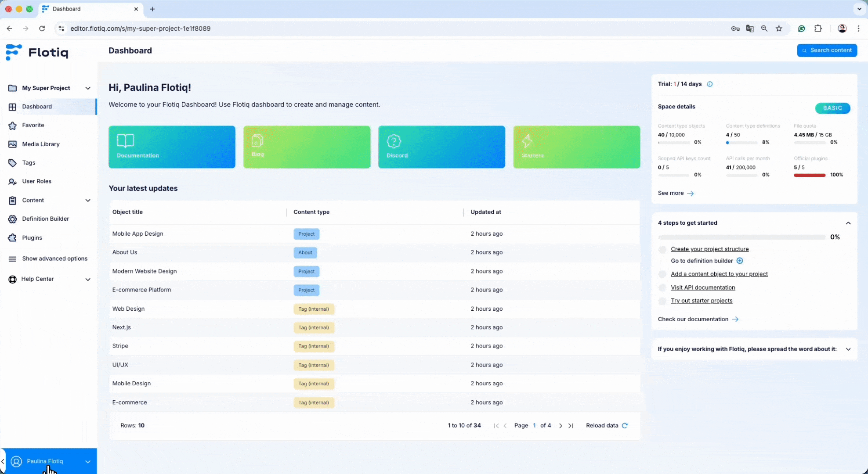Click the Definition Builder gear icon

coord(12,219)
